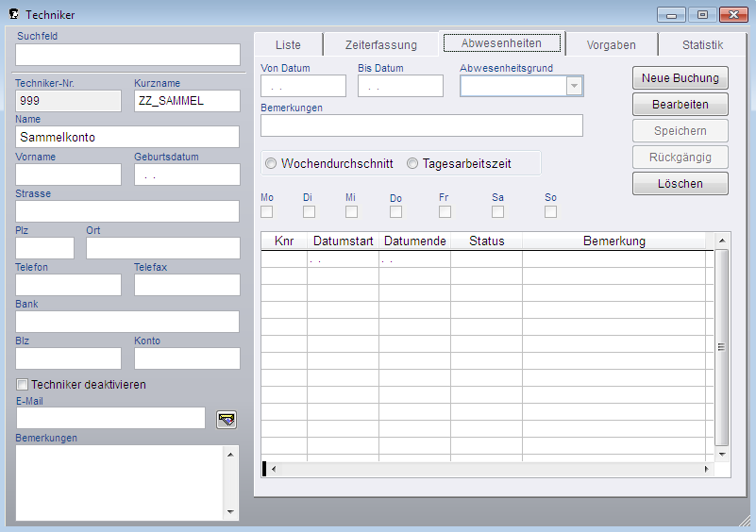Tick the Mi weekday checkbox

[x=351, y=212]
